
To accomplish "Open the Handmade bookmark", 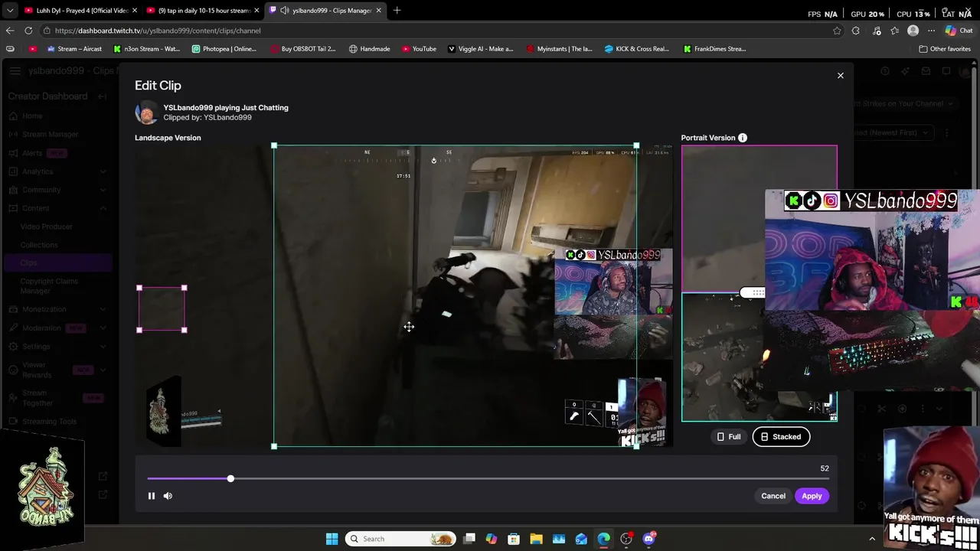I will 369,49.
